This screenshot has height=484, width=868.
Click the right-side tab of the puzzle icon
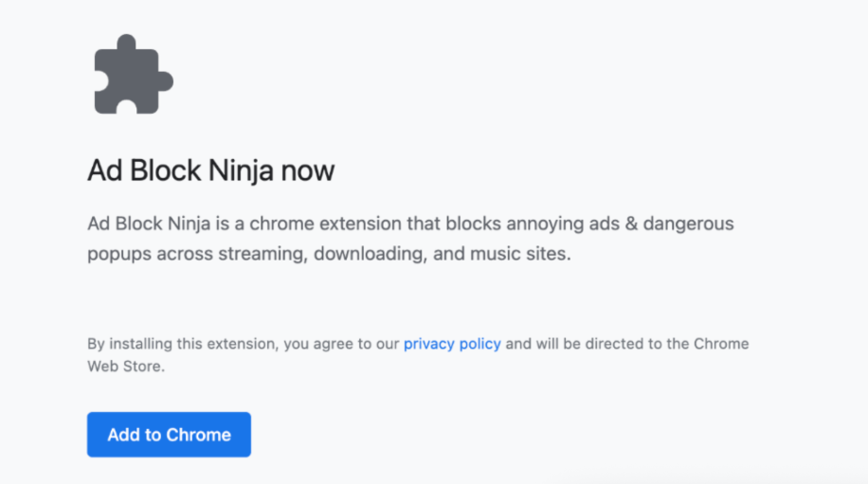click(165, 81)
